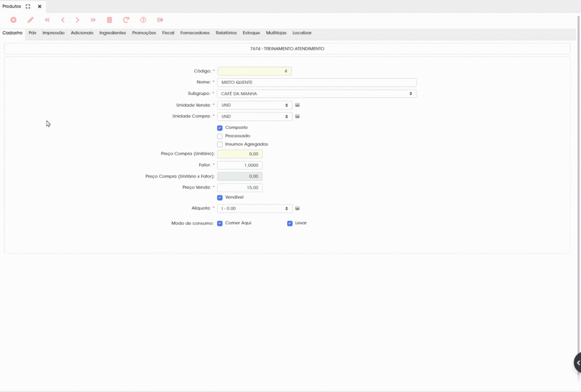This screenshot has height=392, width=581.
Task: Click the edit pencil icon
Action: 30,20
